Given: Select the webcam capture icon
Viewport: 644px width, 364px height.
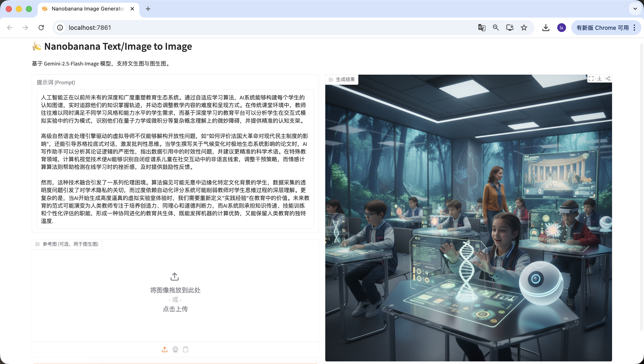Looking at the screenshot, I should 175,349.
